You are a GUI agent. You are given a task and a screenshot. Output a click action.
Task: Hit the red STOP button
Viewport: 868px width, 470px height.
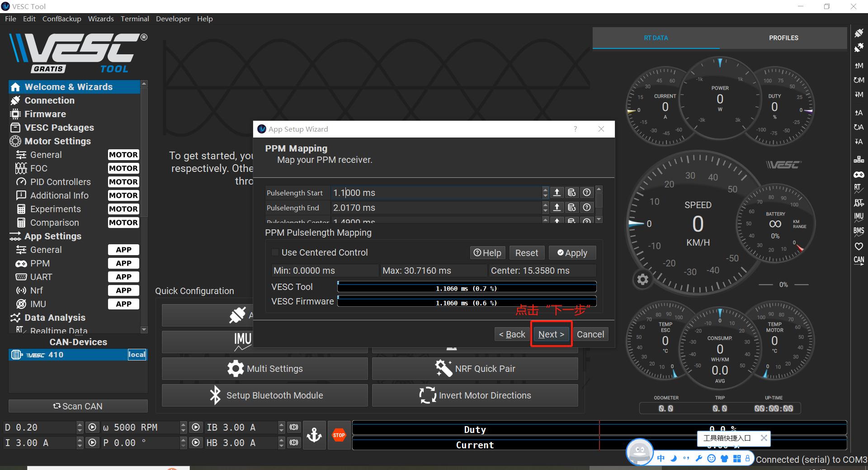[x=339, y=435]
